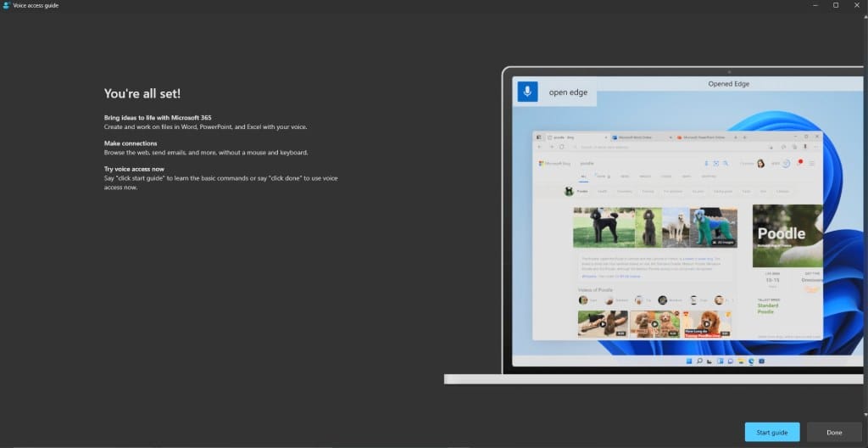Click the Start guide button
868x448 pixels.
[771, 433]
